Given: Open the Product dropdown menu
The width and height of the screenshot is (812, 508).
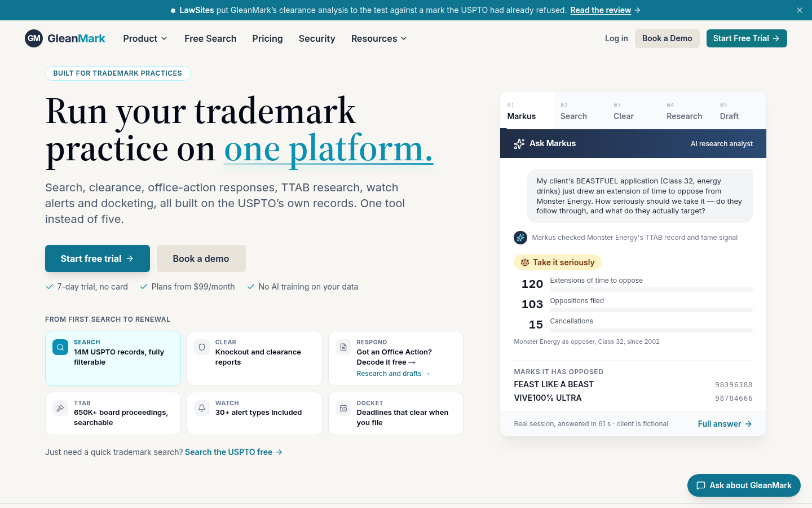Looking at the screenshot, I should tap(145, 38).
